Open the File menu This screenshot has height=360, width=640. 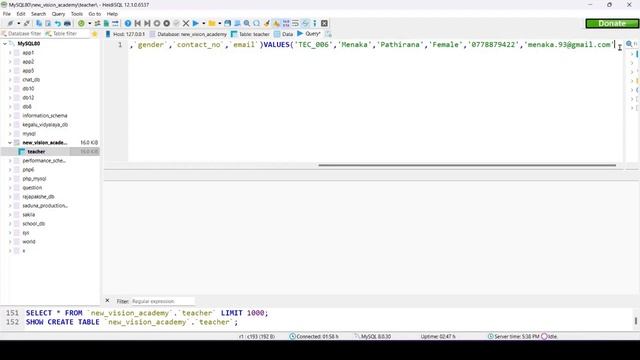pos(7,14)
